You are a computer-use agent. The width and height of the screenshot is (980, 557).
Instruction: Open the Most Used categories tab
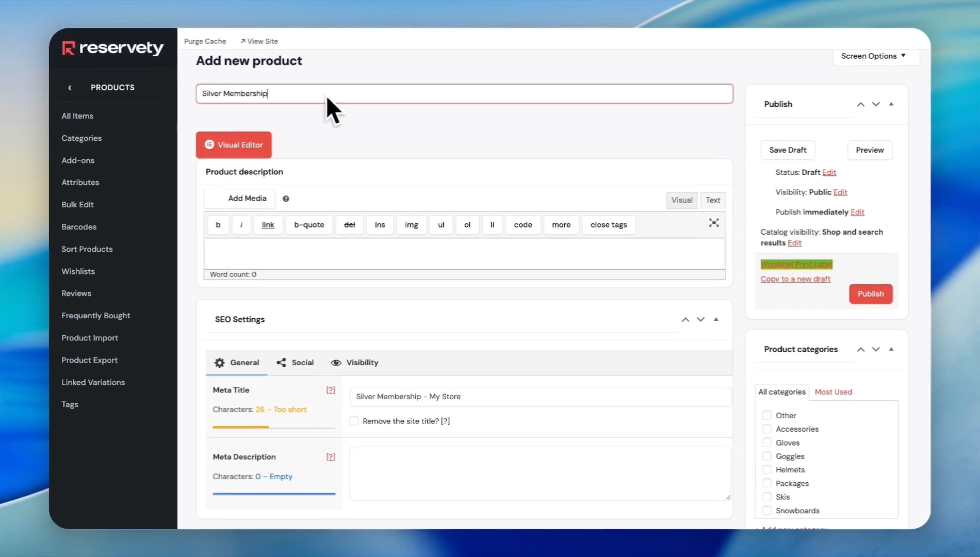pos(833,392)
